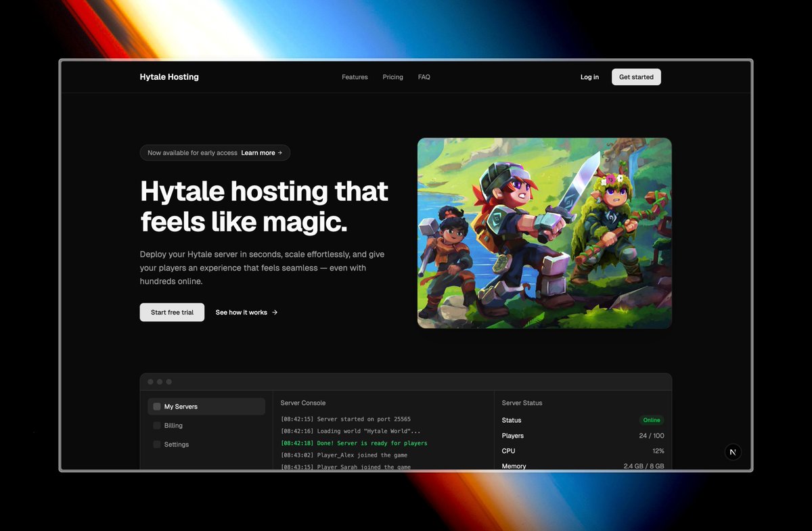812x531 pixels.
Task: Click the 'Player_Alex joined the game' log line
Action: 344,455
